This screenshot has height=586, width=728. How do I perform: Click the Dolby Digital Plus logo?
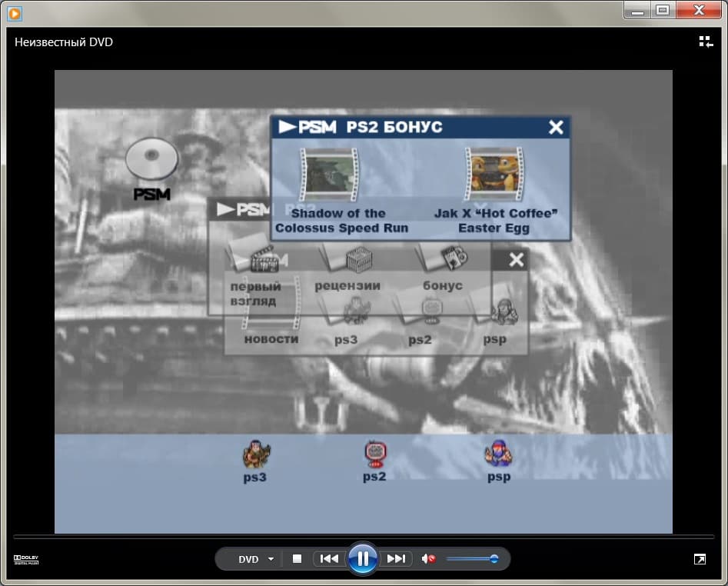pyautogui.click(x=26, y=560)
